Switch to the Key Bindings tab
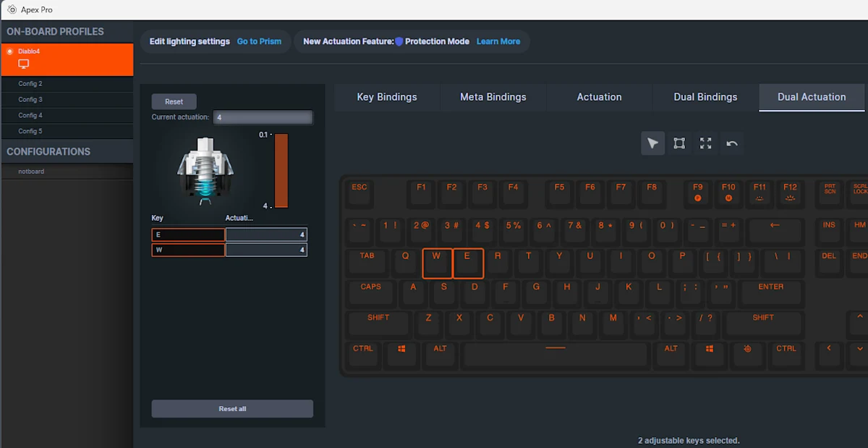The height and width of the screenshot is (448, 868). pos(386,96)
